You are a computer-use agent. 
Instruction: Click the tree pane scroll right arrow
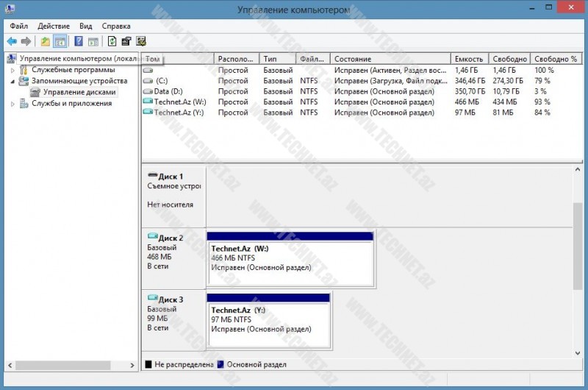pos(132,365)
